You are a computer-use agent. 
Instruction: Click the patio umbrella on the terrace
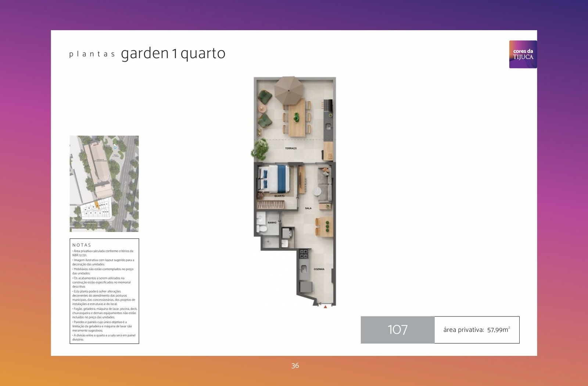coord(289,90)
